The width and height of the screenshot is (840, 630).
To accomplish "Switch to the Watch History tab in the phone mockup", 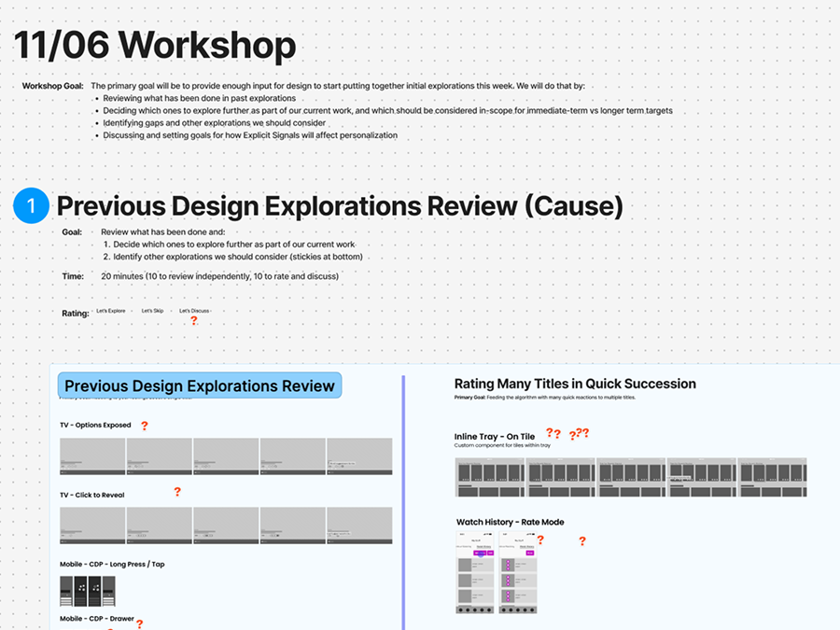I will 484,547.
